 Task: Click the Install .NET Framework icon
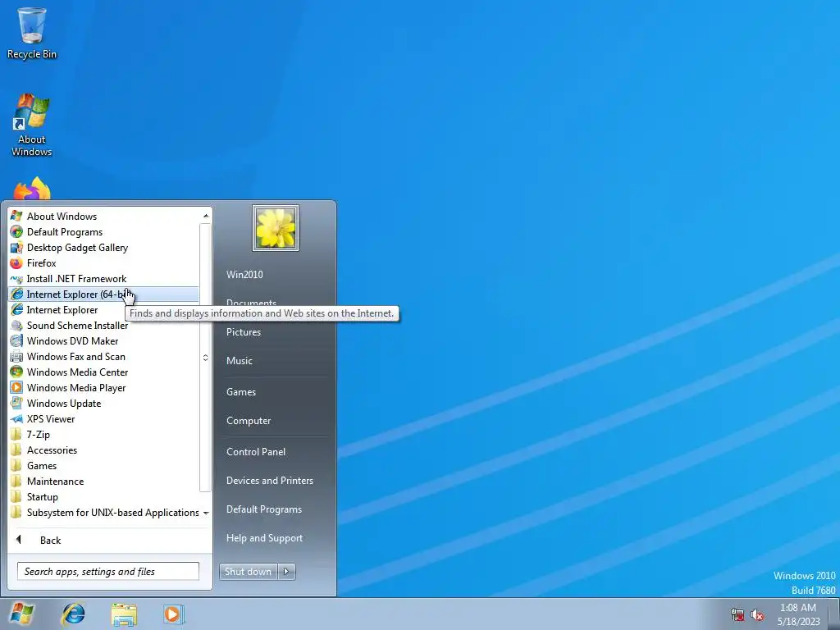pyautogui.click(x=16, y=279)
